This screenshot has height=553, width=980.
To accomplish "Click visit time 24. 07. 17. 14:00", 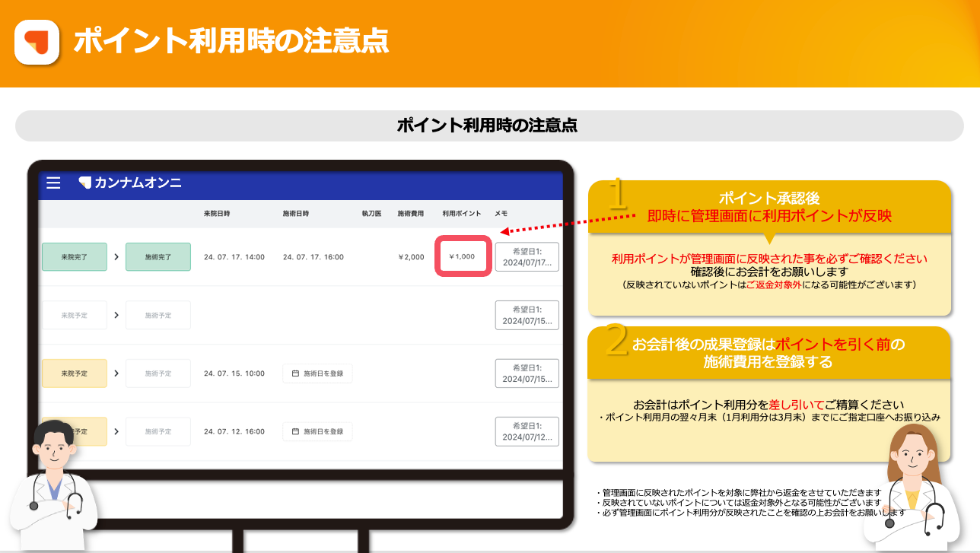I will tap(234, 257).
